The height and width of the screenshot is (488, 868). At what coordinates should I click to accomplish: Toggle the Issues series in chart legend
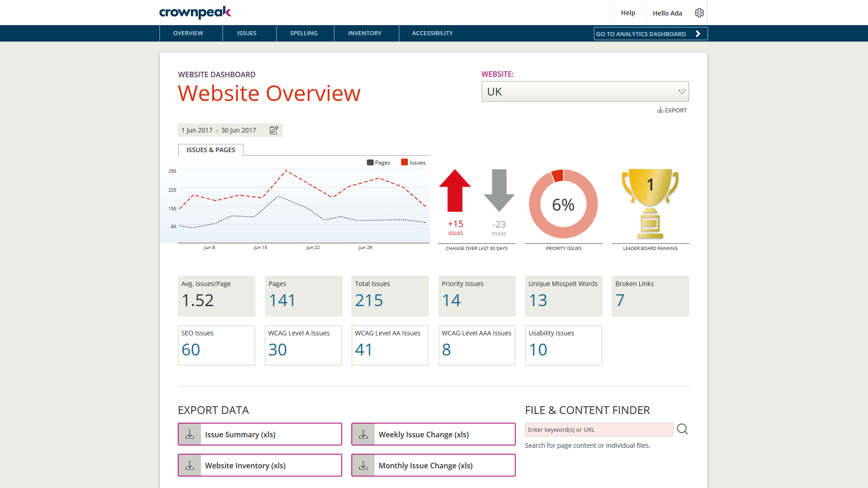pyautogui.click(x=413, y=163)
